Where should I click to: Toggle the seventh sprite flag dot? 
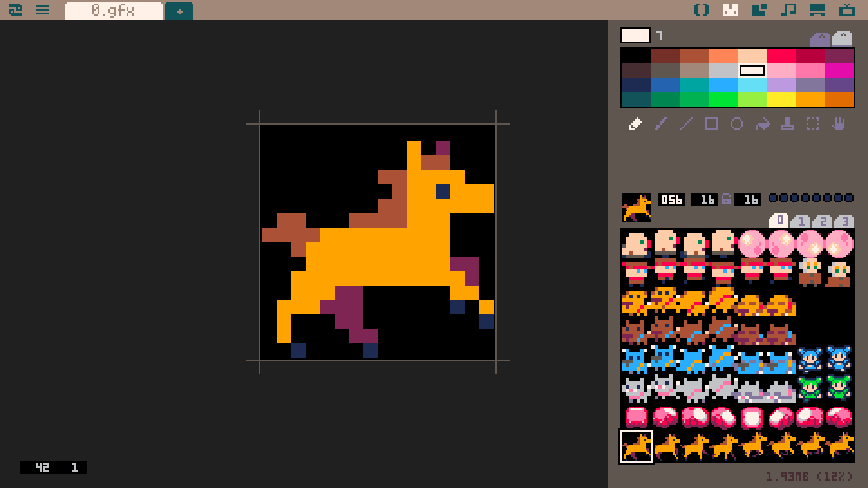coord(838,198)
